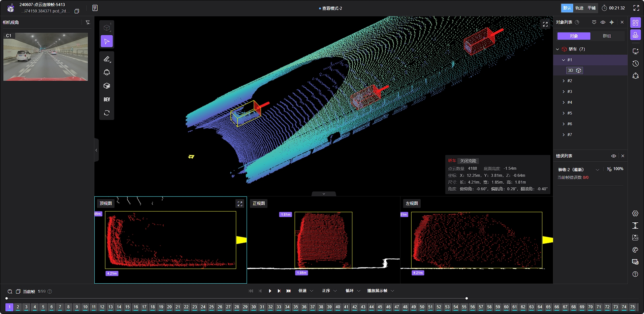
Task: Copy the file name with copy icon
Action: (x=77, y=11)
